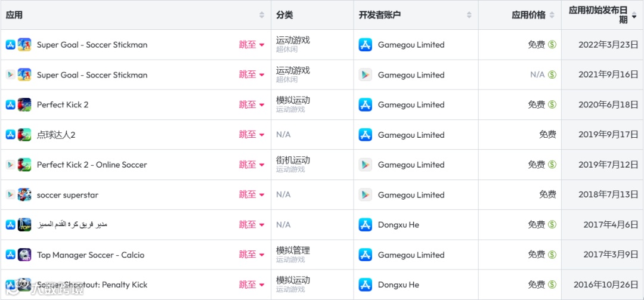The height and width of the screenshot is (300, 644).
Task: Click Google Play developer icon in soccer superstar row
Action: point(365,195)
